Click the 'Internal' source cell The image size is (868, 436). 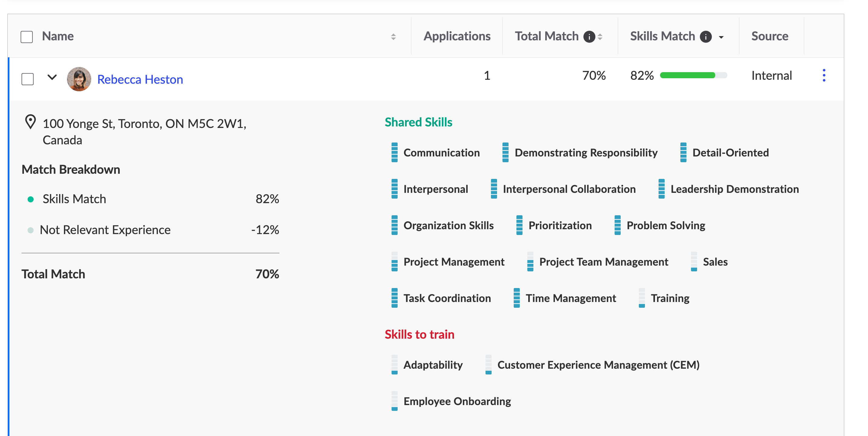(772, 75)
